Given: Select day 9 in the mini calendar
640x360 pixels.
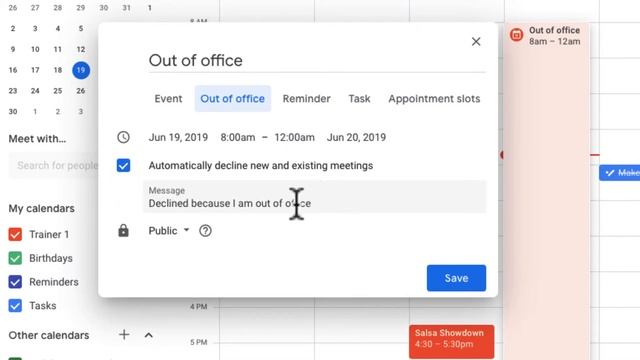Looking at the screenshot, I should pyautogui.click(x=13, y=49).
